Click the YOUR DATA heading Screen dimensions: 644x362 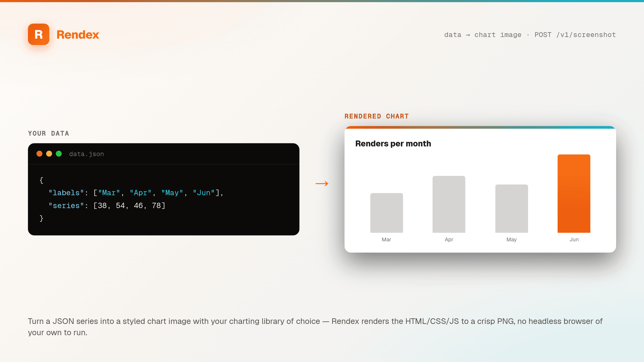49,134
